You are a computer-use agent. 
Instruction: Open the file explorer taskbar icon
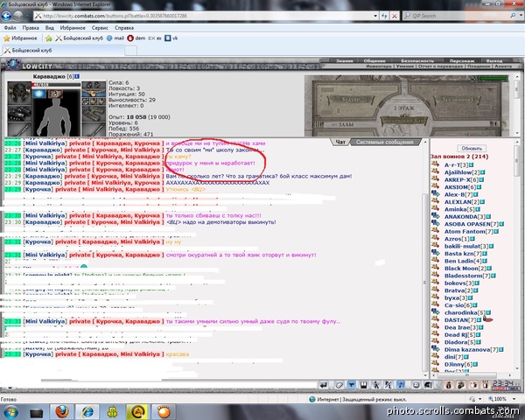click(36, 413)
